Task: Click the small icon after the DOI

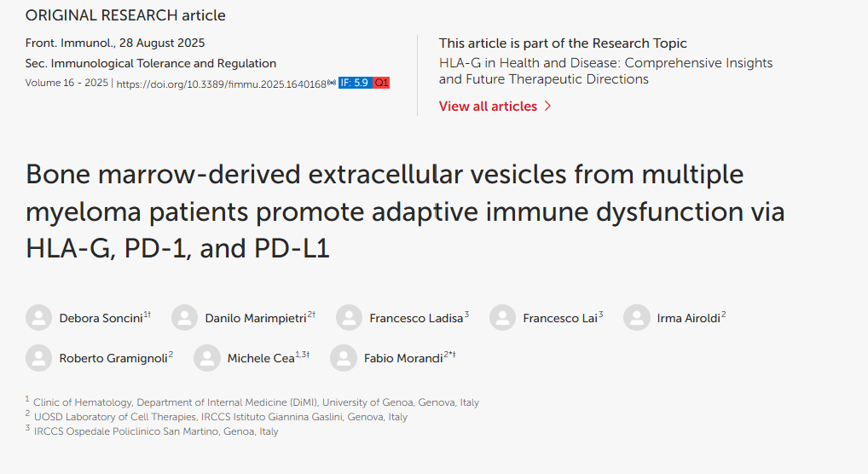Action: pyautogui.click(x=332, y=83)
